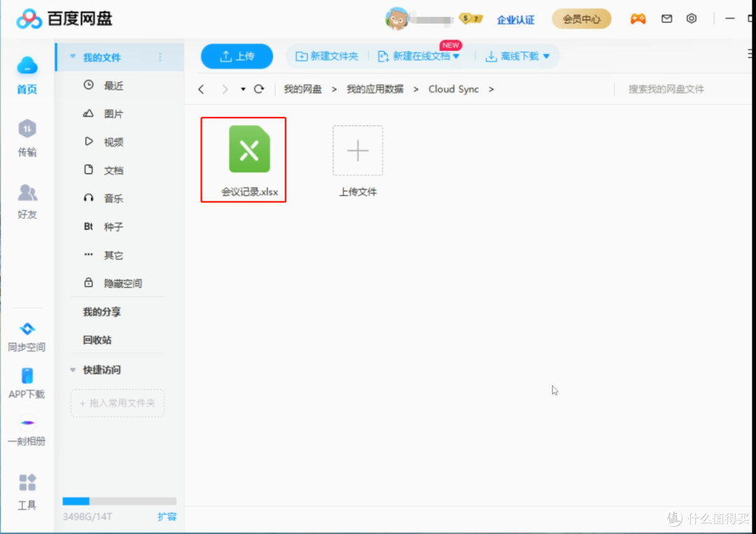
Task: Click the blue 上传 button
Action: [x=237, y=57]
